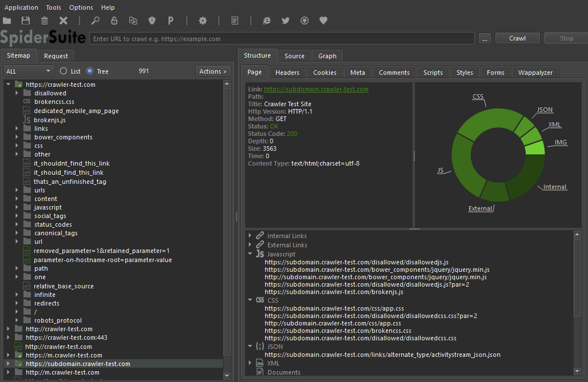Viewport: 588px width, 382px height.
Task: Open the Options menu
Action: click(x=81, y=7)
